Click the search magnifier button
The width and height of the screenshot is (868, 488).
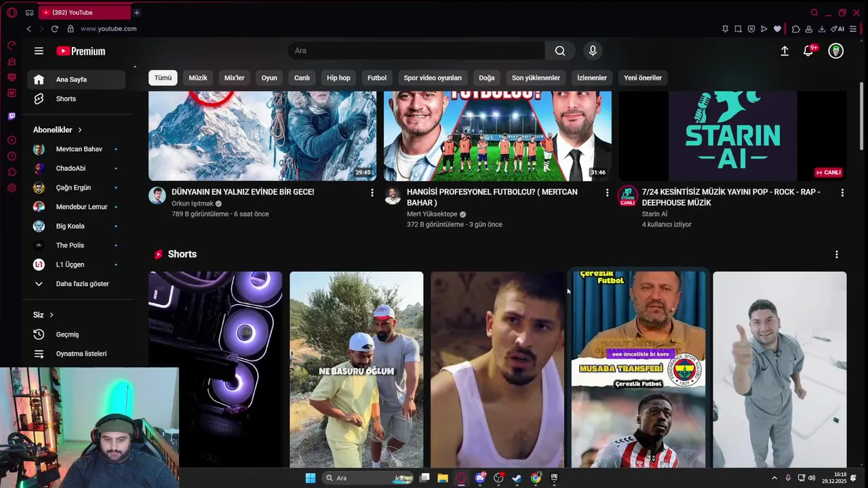point(559,51)
